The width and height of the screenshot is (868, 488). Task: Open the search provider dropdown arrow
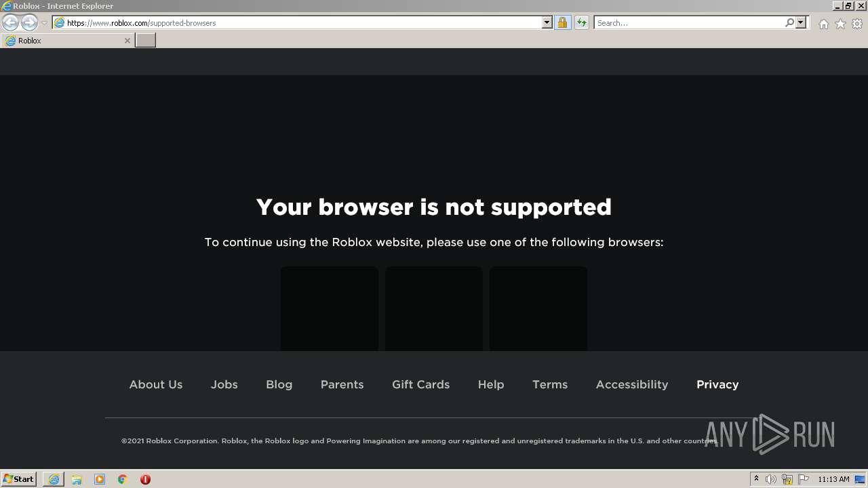801,22
